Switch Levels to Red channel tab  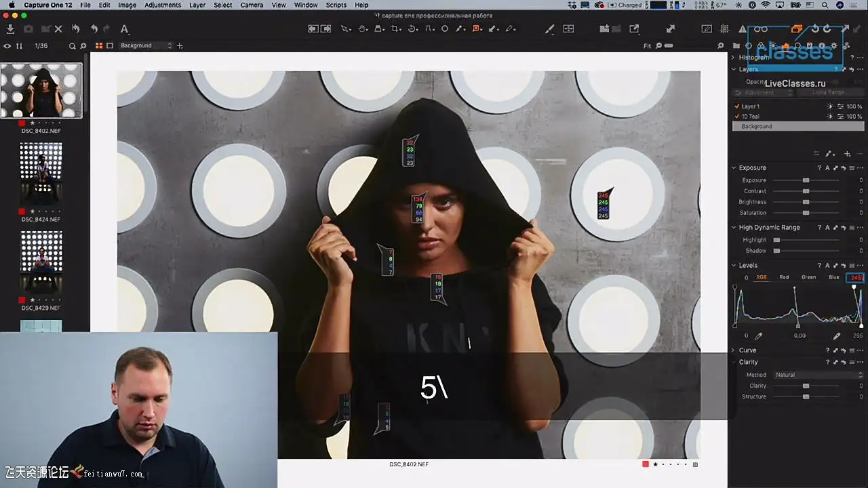point(784,277)
